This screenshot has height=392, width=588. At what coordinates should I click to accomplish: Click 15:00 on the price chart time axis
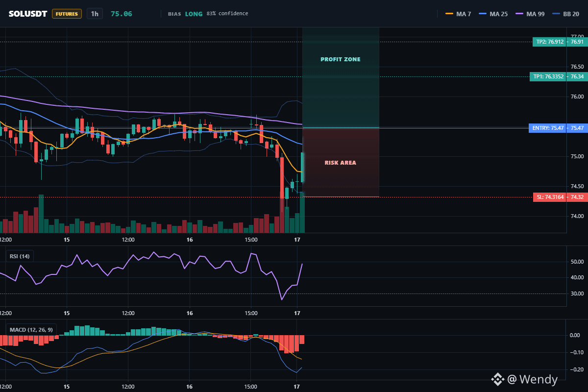[251, 240]
